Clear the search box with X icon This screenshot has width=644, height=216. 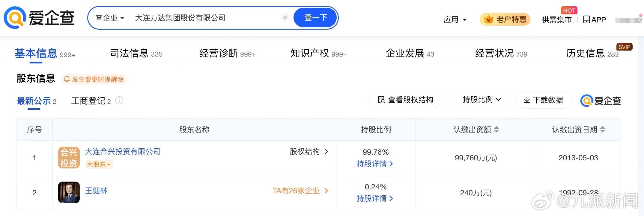[285, 18]
